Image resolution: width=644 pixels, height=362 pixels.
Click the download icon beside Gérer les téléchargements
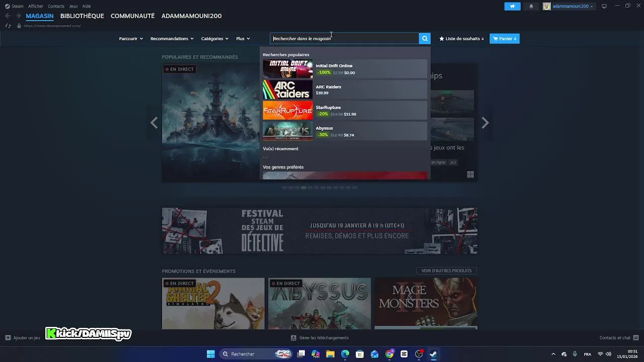[294, 338]
